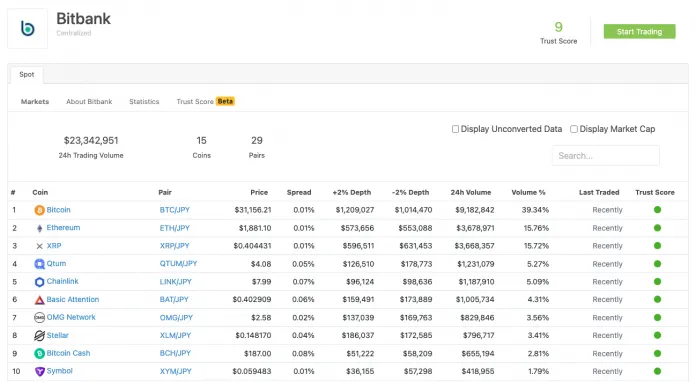The image size is (696, 382).
Task: Open the XRP coin link
Action: point(54,246)
